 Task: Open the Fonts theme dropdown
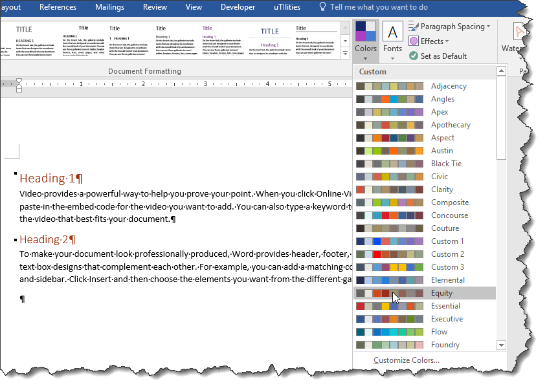click(392, 41)
